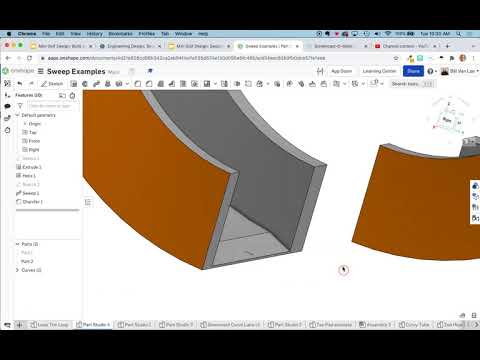This screenshot has width=480, height=360.
Task: Select the Extrude tool icon
Action: tap(74, 84)
